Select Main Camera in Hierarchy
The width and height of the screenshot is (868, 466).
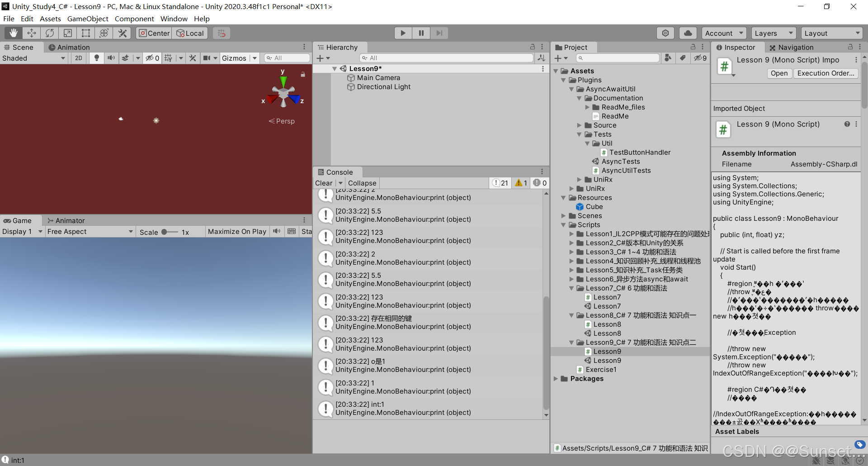click(378, 78)
